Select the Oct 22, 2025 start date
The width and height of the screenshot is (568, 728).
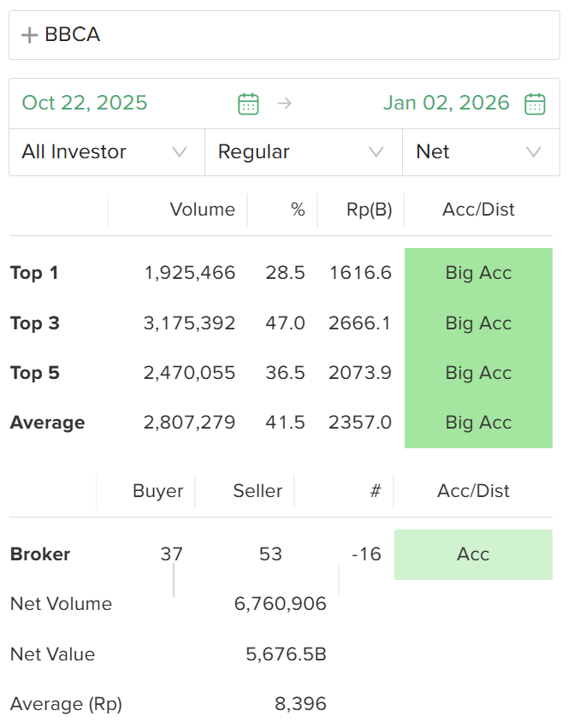tap(85, 104)
